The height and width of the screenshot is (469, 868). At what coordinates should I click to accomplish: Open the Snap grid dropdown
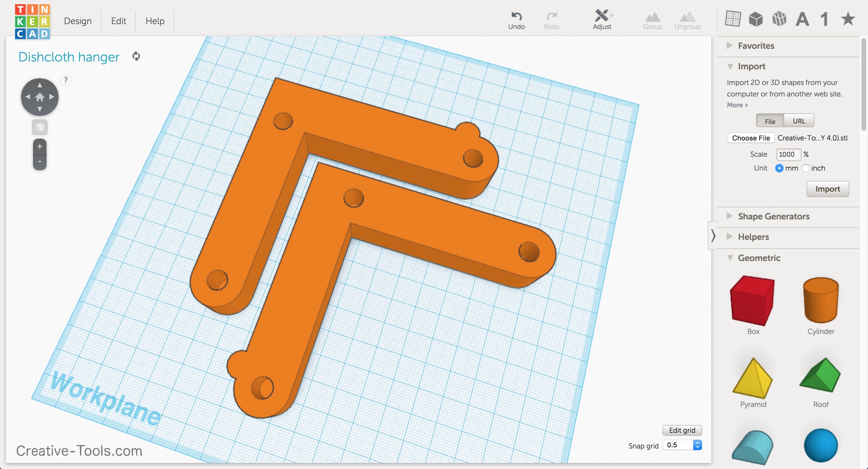tap(682, 445)
